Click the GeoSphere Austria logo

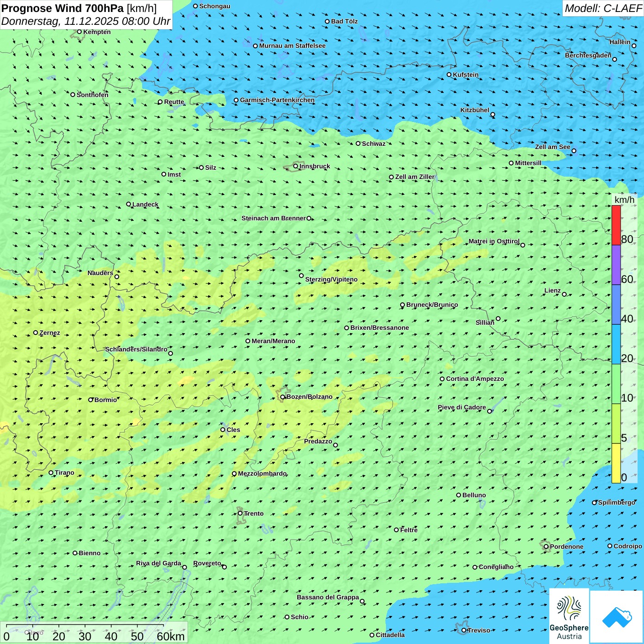tap(569, 616)
